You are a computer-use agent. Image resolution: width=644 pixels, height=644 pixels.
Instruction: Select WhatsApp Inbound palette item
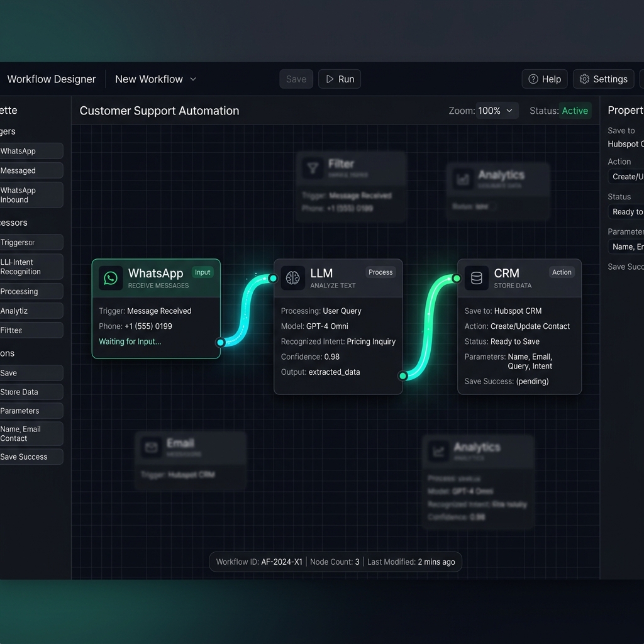pos(31,195)
